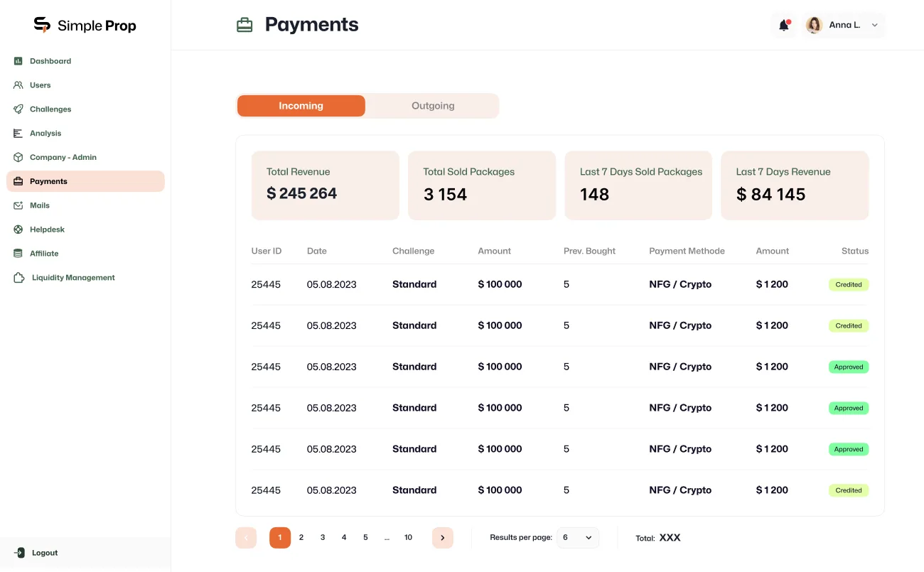Click the $ 84 145 value
This screenshot has width=924, height=572.
[770, 195]
